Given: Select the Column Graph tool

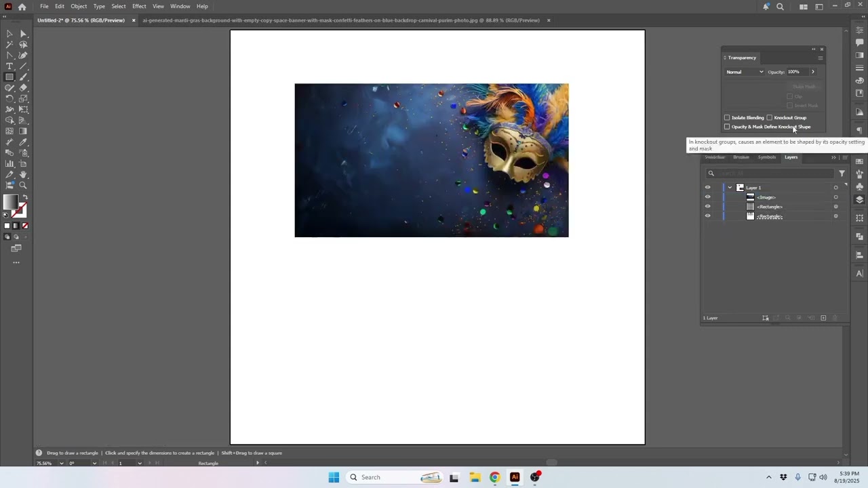Looking at the screenshot, I should (x=9, y=164).
